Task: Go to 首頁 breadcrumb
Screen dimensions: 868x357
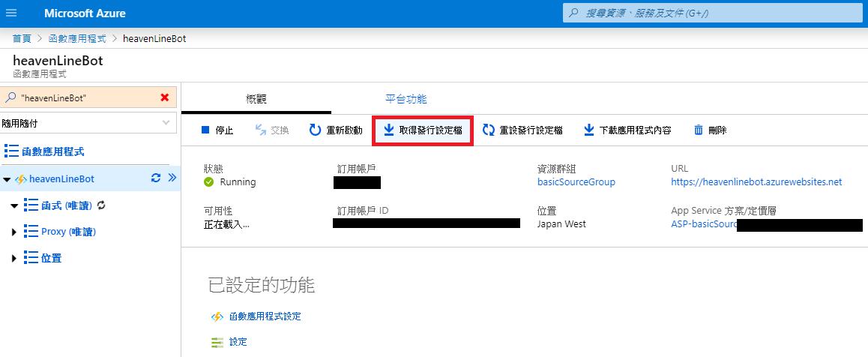Action: tap(22, 39)
